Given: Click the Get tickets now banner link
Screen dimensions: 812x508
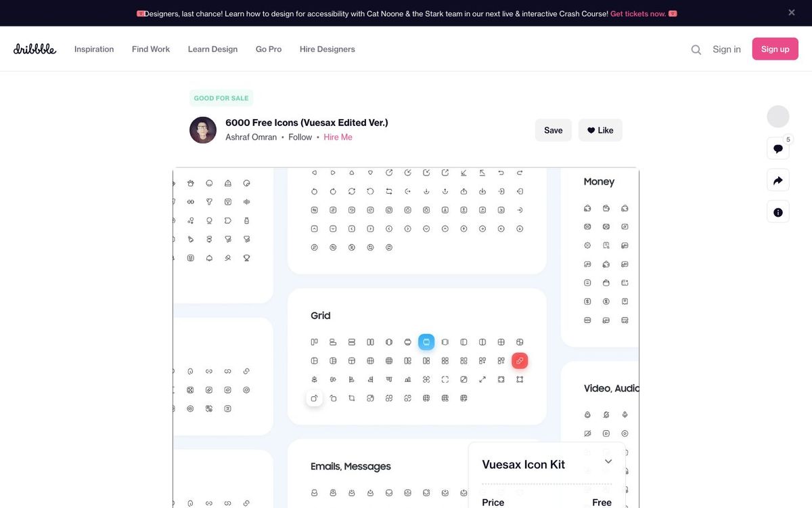Looking at the screenshot, I should tap(638, 14).
